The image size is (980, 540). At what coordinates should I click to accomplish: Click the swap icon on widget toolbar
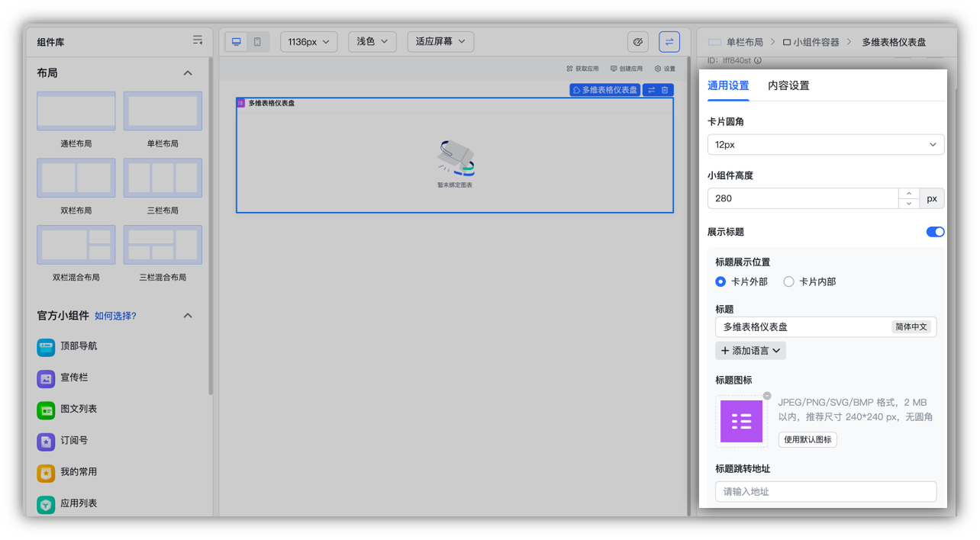652,90
